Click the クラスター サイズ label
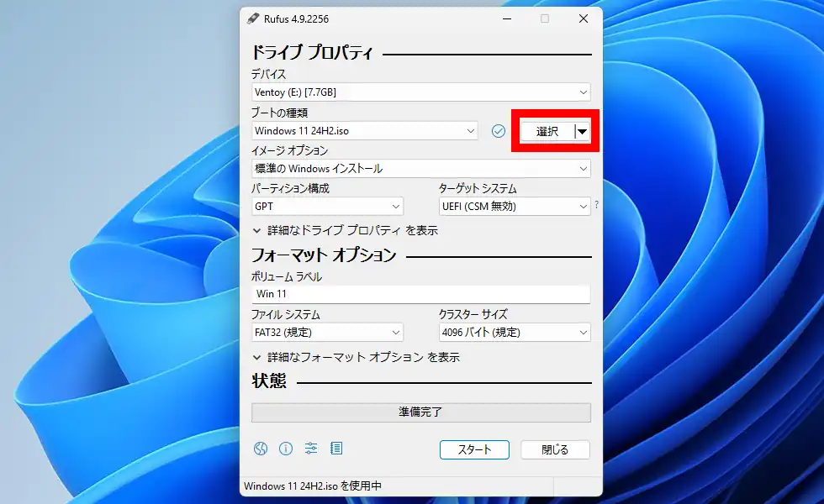Image resolution: width=824 pixels, height=504 pixels. click(x=473, y=314)
